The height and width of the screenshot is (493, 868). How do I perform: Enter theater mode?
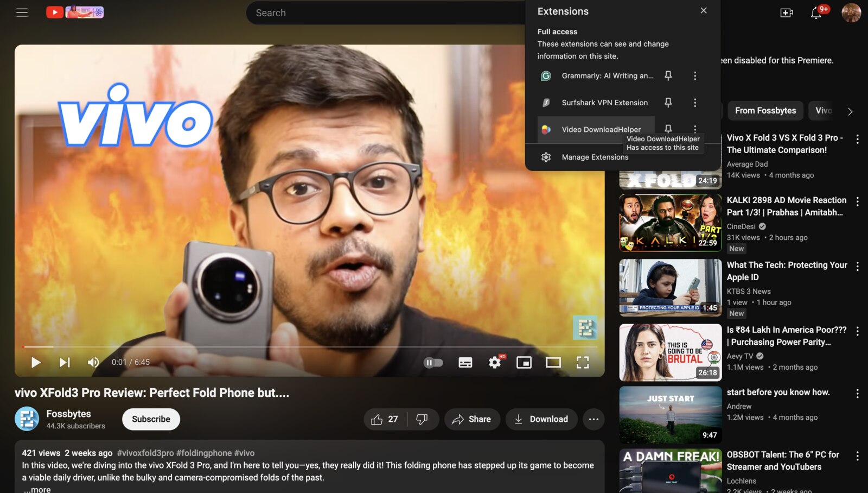click(554, 362)
